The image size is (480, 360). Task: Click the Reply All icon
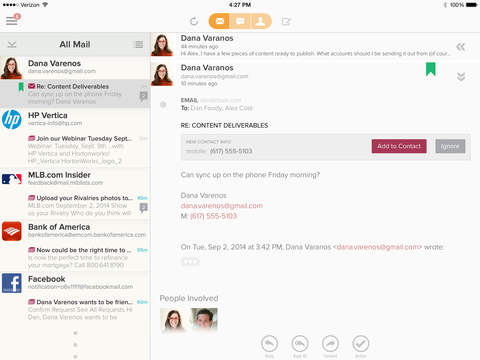click(x=300, y=344)
